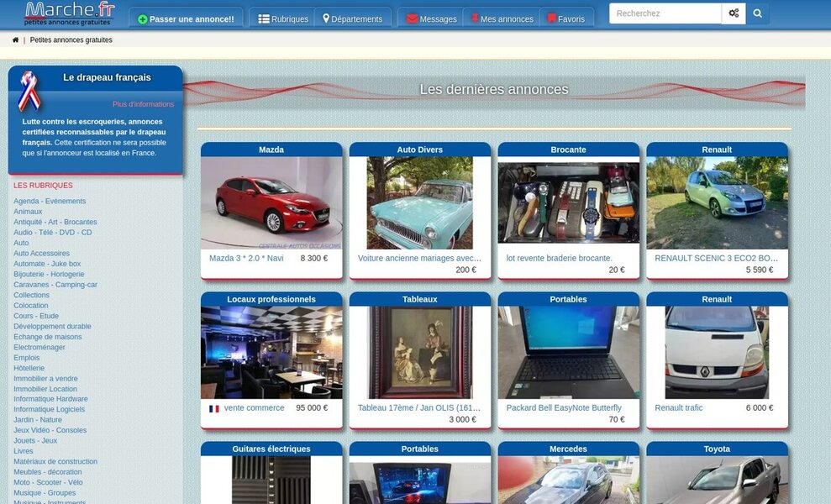Open Automate - Juke box category
This screenshot has height=504, width=831.
tap(47, 264)
